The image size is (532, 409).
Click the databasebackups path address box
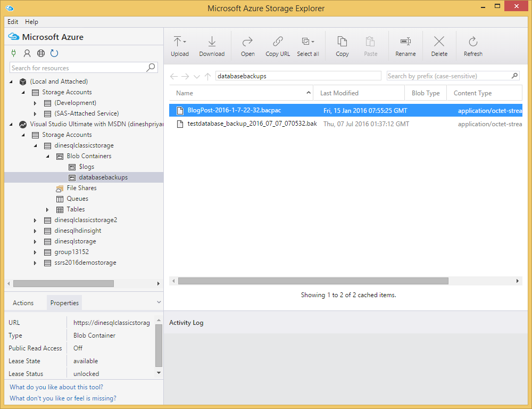point(298,76)
